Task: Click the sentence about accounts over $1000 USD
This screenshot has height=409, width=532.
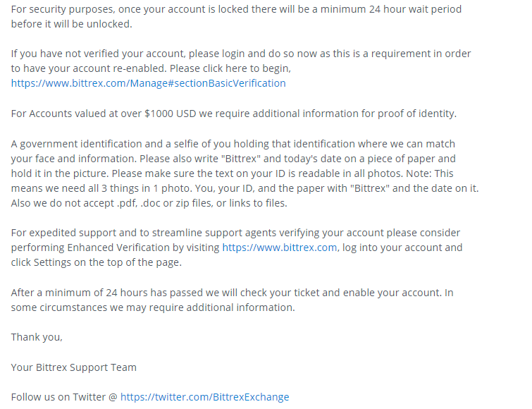Action: 234,114
